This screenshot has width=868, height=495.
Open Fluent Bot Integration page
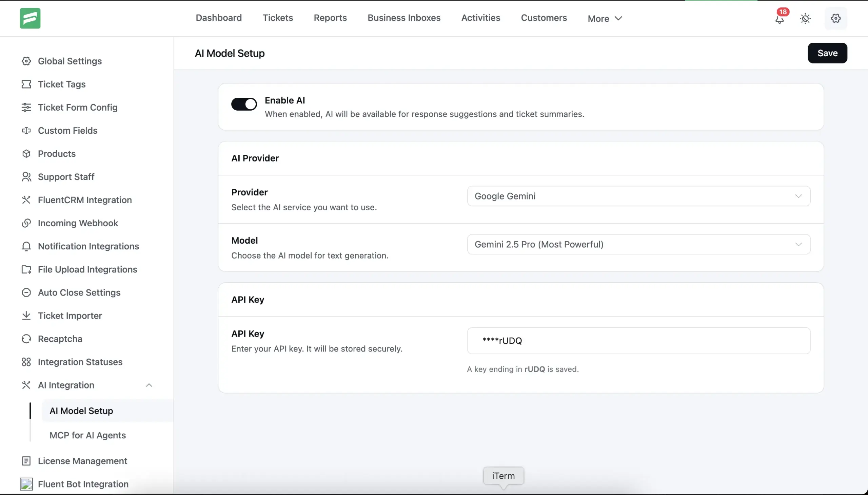coord(83,484)
